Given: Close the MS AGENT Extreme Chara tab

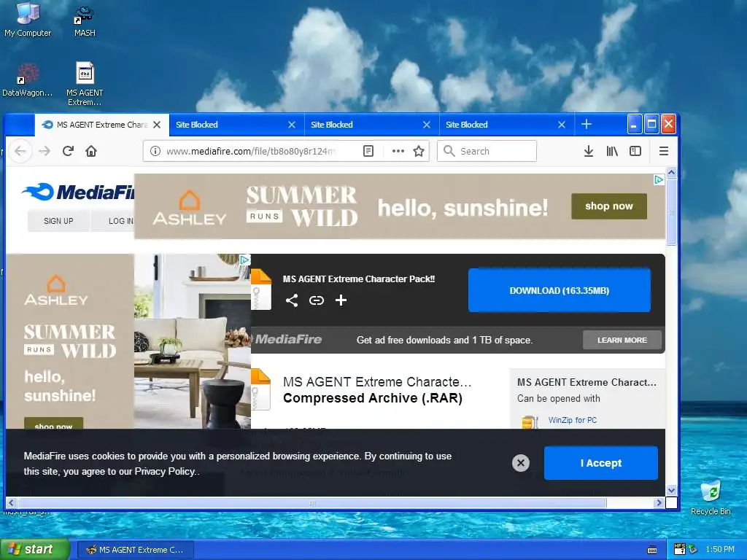Looking at the screenshot, I should (x=158, y=125).
